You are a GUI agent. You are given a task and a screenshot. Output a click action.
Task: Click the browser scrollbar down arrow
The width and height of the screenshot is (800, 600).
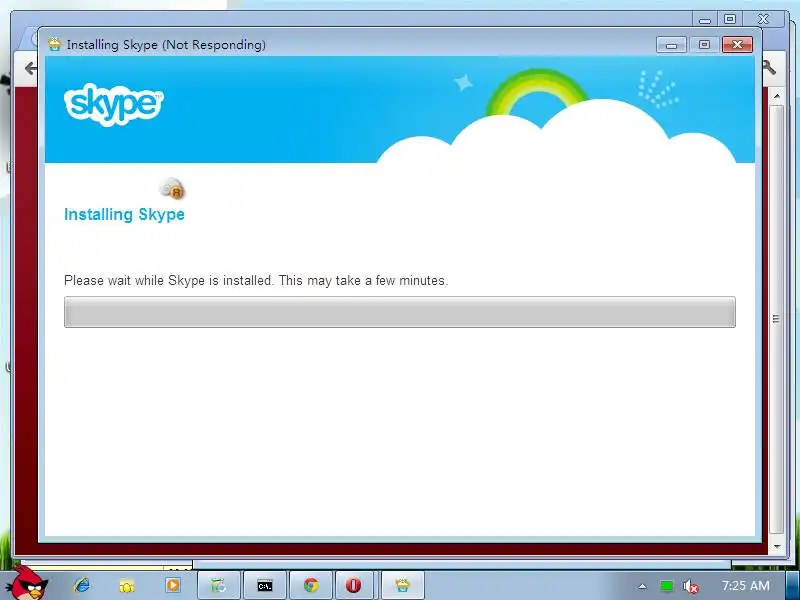[x=777, y=546]
